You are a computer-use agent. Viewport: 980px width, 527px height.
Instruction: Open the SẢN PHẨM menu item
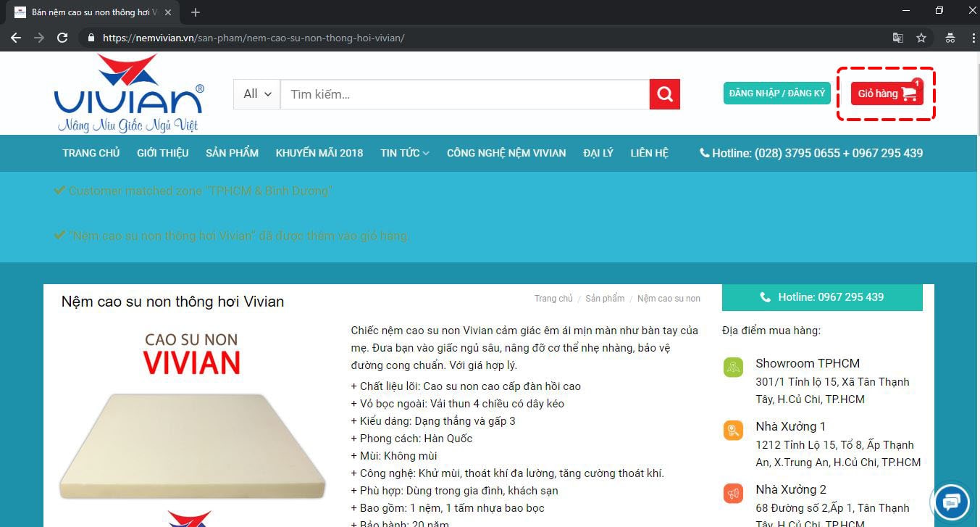[x=232, y=153]
